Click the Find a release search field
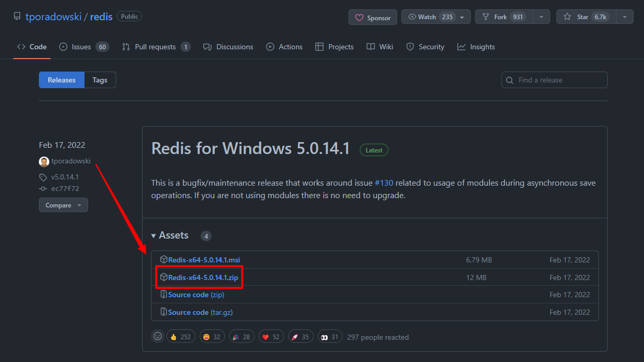The width and height of the screenshot is (644, 362). pyautogui.click(x=554, y=80)
